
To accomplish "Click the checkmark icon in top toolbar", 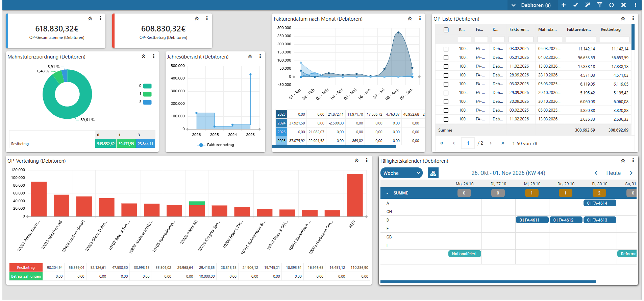I will coord(575,5).
